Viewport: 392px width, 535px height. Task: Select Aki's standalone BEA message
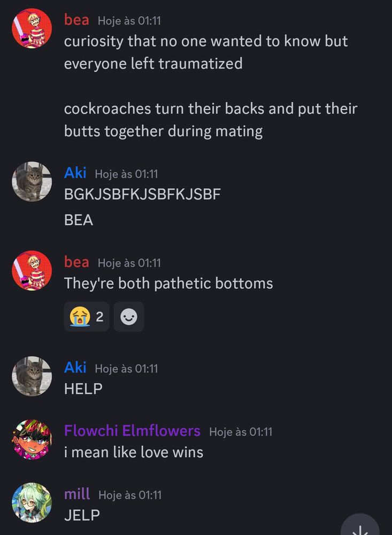(79, 220)
